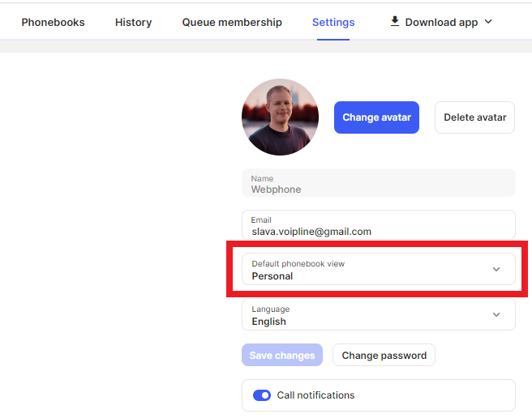Click the Change password button
This screenshot has height=418, width=532.
384,355
